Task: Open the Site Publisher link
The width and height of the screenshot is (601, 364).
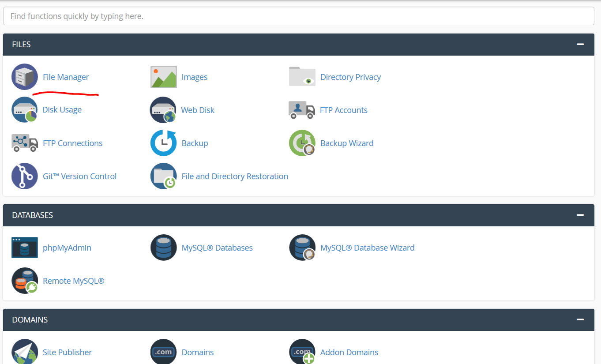Action: point(68,352)
